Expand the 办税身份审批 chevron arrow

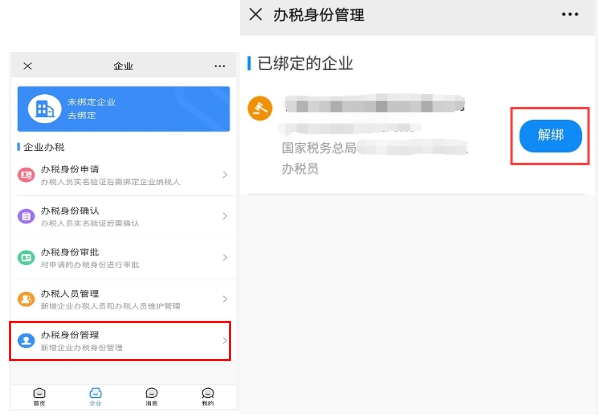click(225, 258)
